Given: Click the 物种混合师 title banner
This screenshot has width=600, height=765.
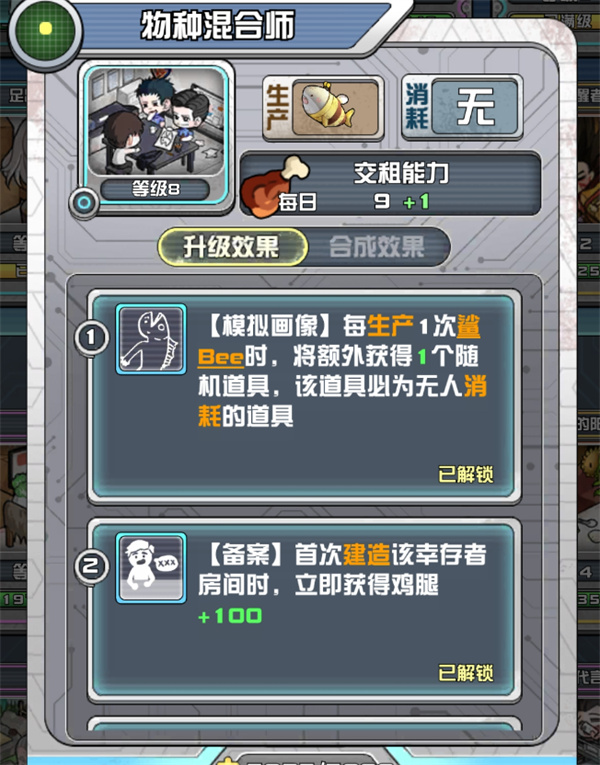Looking at the screenshot, I should [218, 25].
